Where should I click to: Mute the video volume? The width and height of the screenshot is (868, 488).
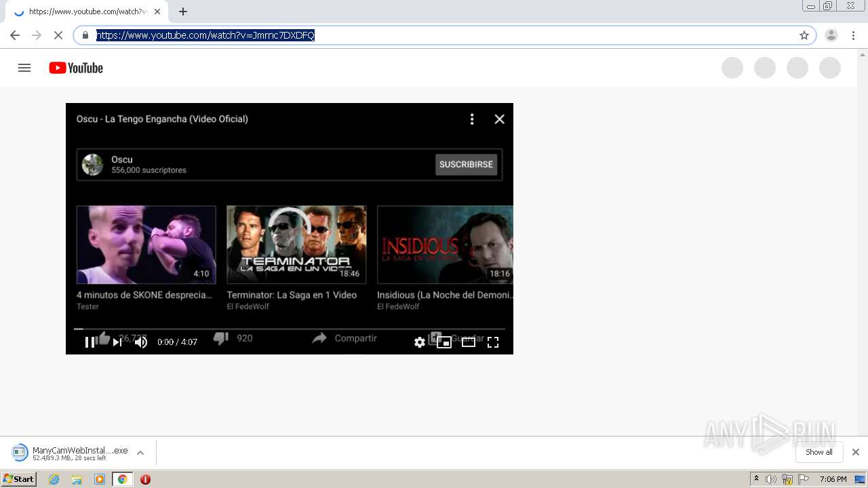click(141, 342)
